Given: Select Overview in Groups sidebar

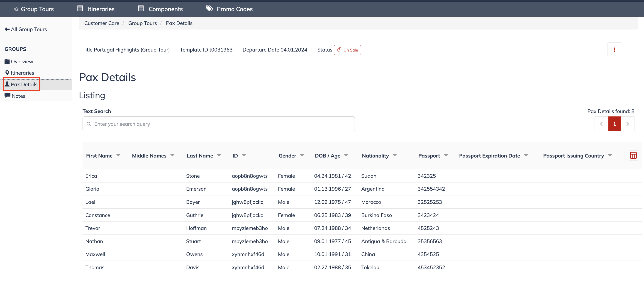Looking at the screenshot, I should (19, 62).
